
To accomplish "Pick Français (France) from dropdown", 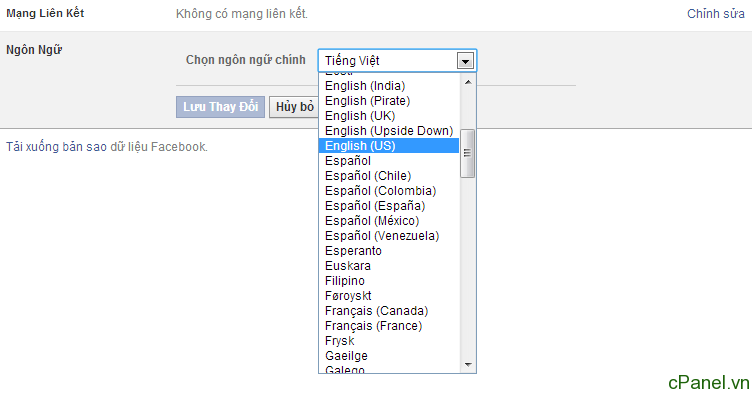I will [x=389, y=326].
